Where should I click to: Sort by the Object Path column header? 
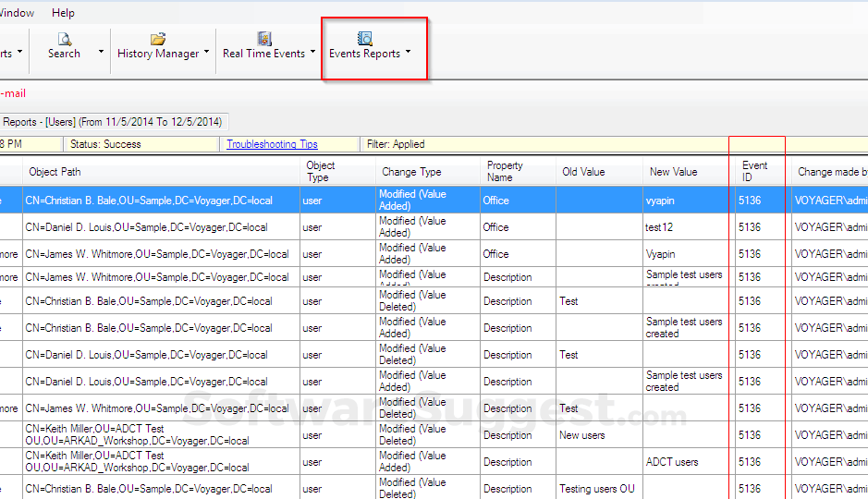click(55, 172)
